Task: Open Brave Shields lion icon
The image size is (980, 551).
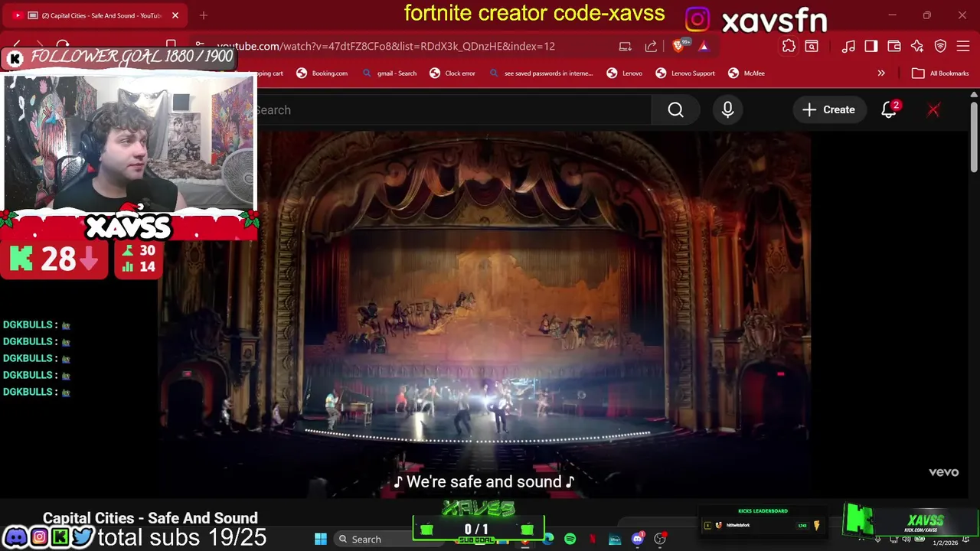Action: tap(678, 46)
